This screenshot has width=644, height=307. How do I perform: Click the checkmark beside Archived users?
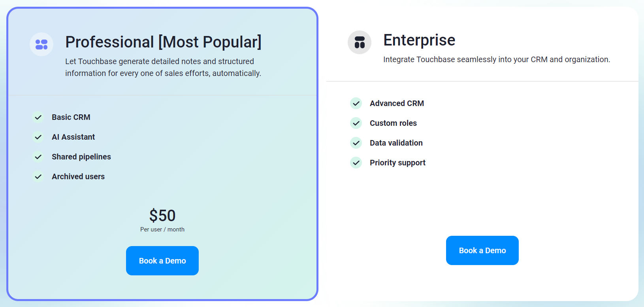(x=38, y=176)
